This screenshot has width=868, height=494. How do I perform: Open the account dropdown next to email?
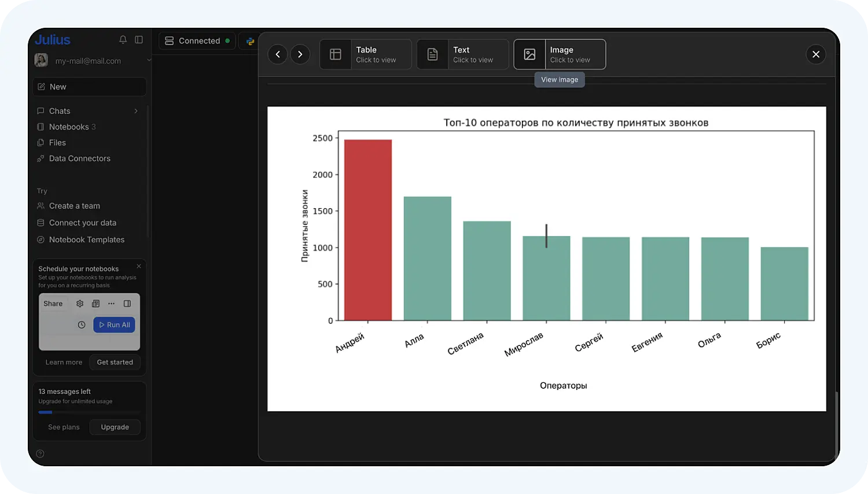pyautogui.click(x=148, y=60)
